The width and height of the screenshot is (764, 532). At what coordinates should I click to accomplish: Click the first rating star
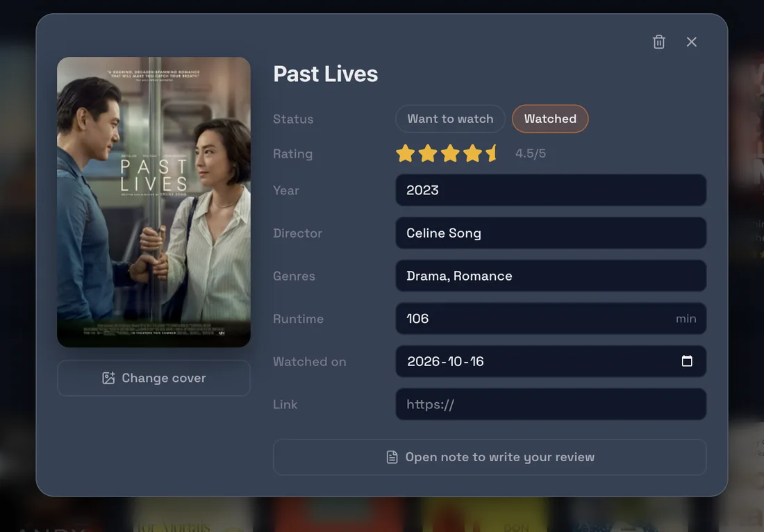tap(406, 153)
